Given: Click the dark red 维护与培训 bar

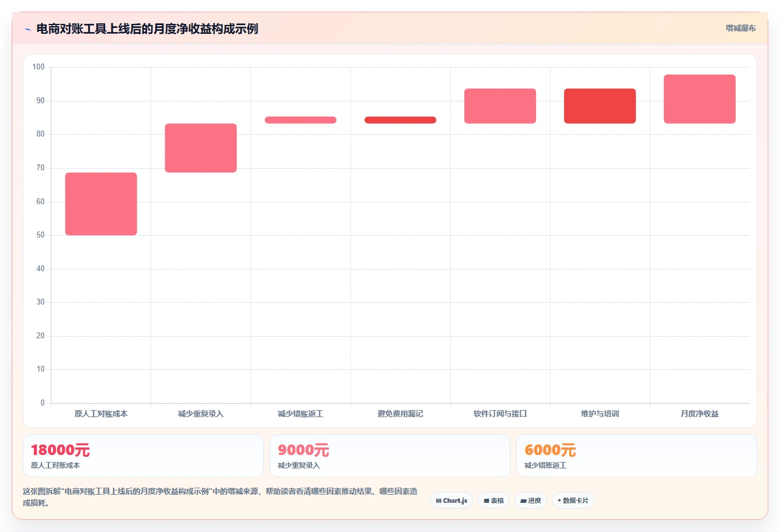Looking at the screenshot, I should 600,106.
